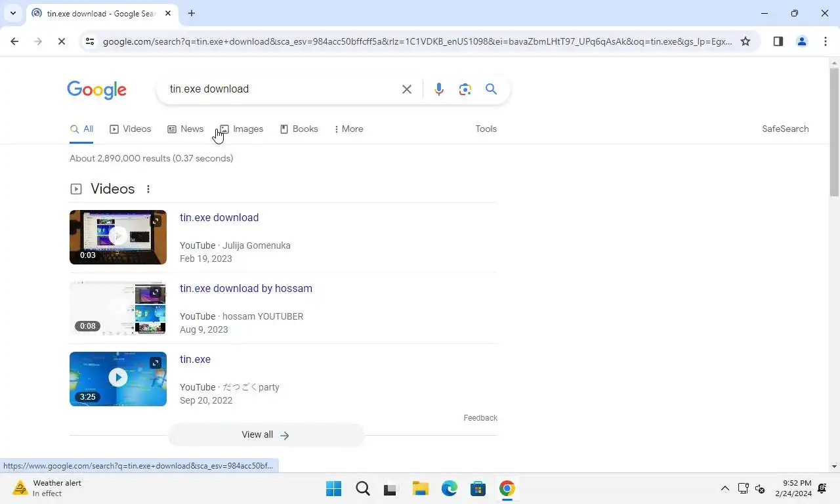The image size is (840, 504).
Task: Open the Windows Start menu
Action: pos(334,488)
